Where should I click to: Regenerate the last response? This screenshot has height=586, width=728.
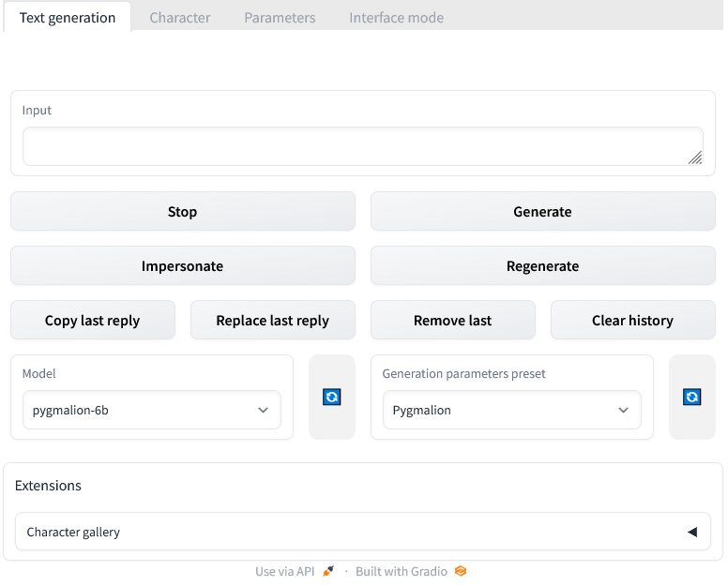[542, 266]
